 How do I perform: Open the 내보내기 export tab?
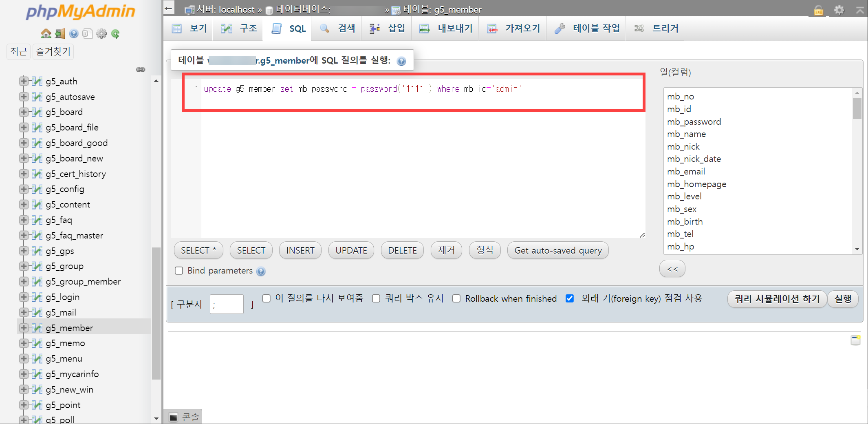coord(445,28)
